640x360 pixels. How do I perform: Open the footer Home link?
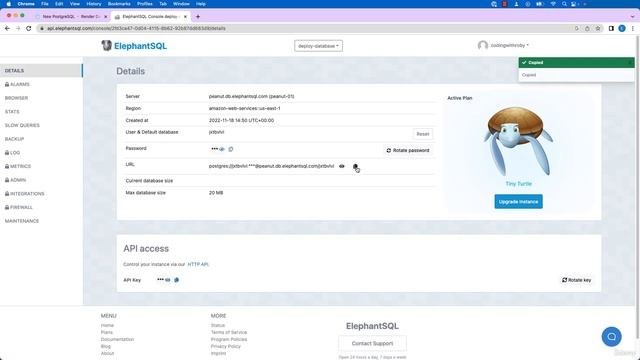(107, 326)
